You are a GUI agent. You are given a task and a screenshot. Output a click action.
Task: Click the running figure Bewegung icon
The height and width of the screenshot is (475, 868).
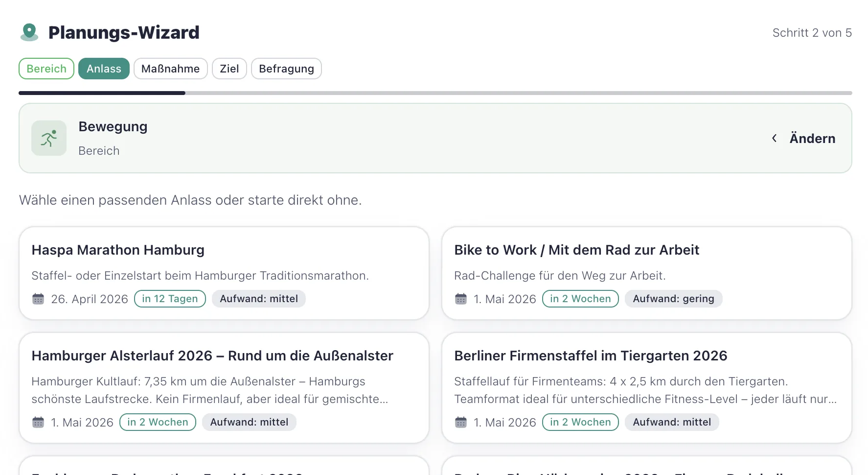click(x=49, y=138)
